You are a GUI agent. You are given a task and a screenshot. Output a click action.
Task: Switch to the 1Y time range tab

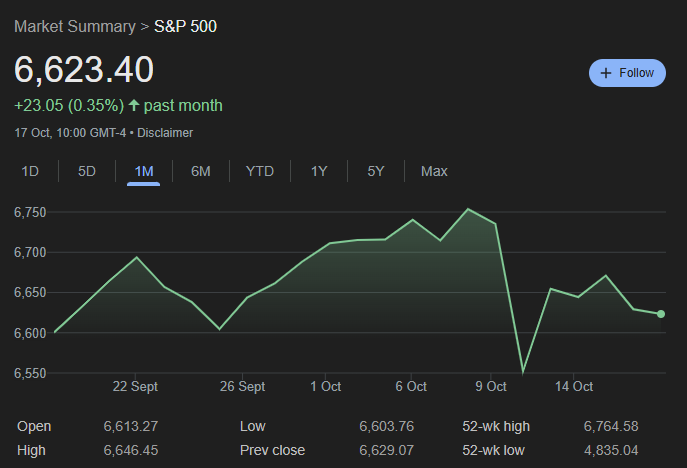tap(319, 171)
